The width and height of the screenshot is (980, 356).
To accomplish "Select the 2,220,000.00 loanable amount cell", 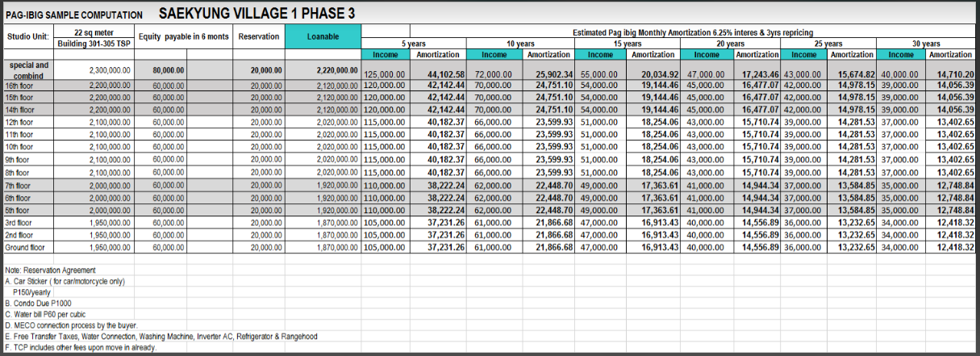I will 337,70.
